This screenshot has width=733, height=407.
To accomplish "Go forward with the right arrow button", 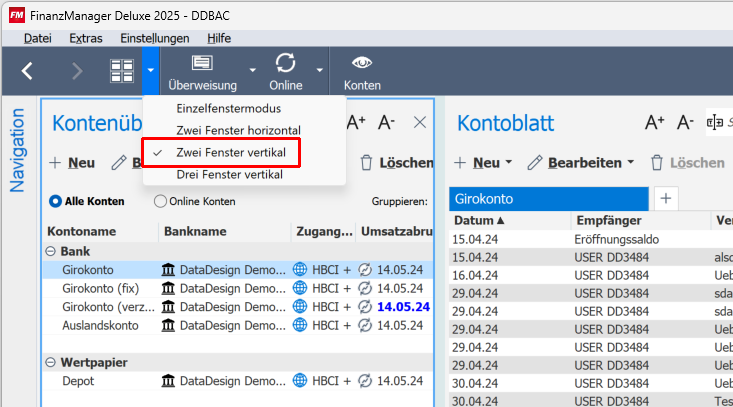I will point(77,71).
